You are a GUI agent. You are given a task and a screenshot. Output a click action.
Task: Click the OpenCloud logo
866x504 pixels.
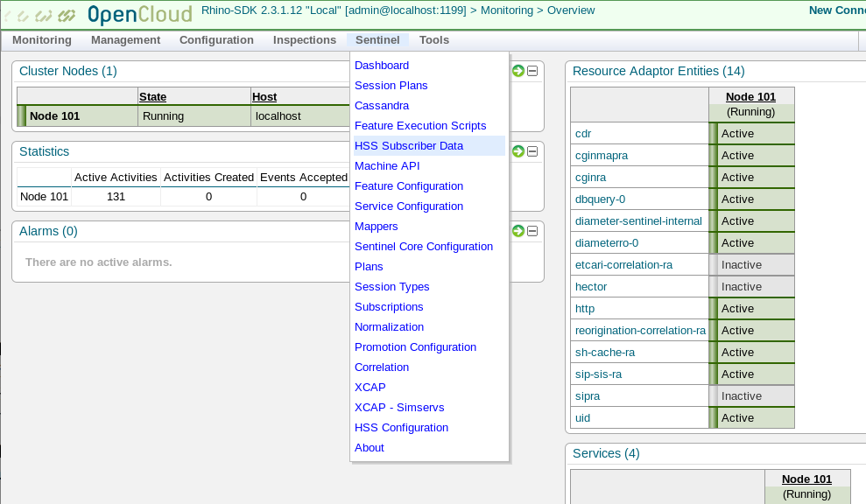(98, 15)
